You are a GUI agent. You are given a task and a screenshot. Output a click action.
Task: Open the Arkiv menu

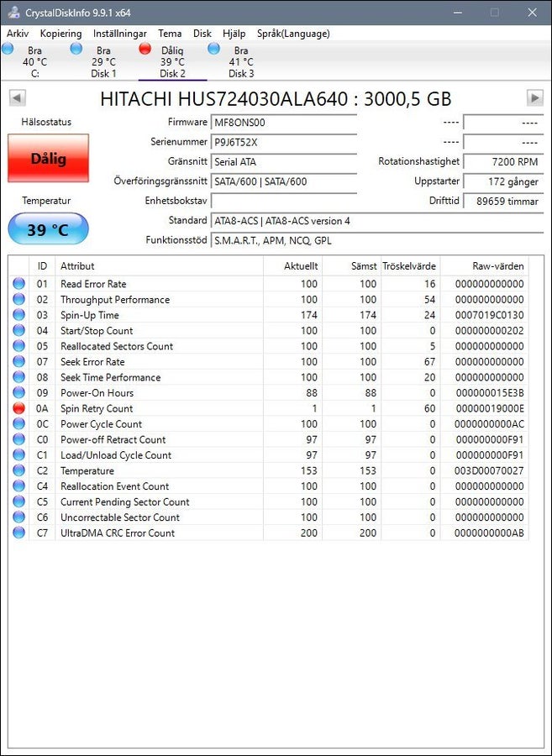tap(18, 34)
